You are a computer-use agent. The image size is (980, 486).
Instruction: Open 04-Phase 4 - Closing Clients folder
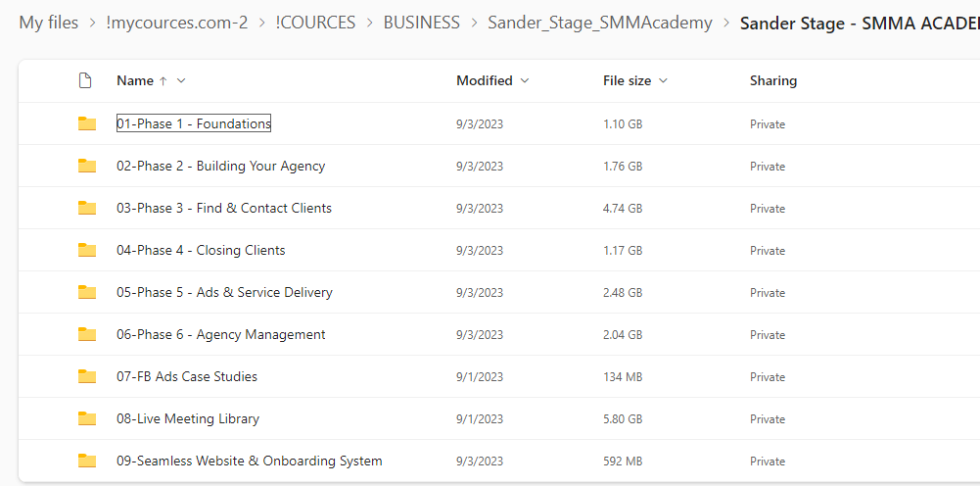pyautogui.click(x=201, y=250)
